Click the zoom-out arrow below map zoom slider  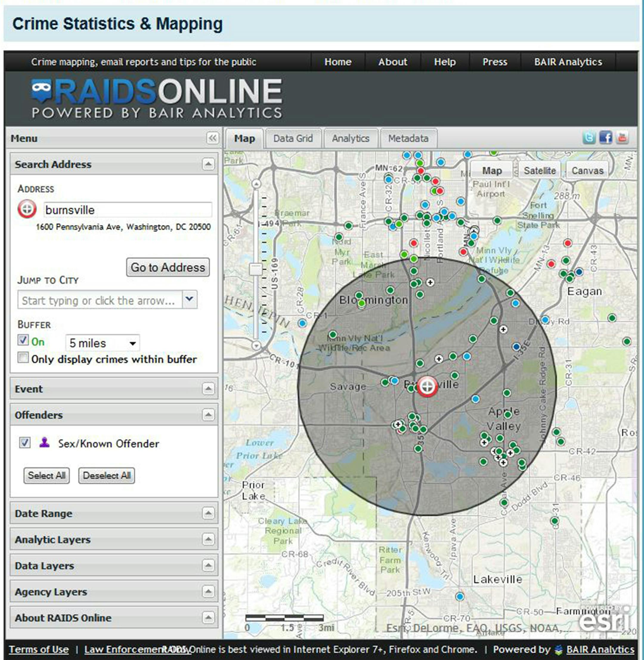256,346
